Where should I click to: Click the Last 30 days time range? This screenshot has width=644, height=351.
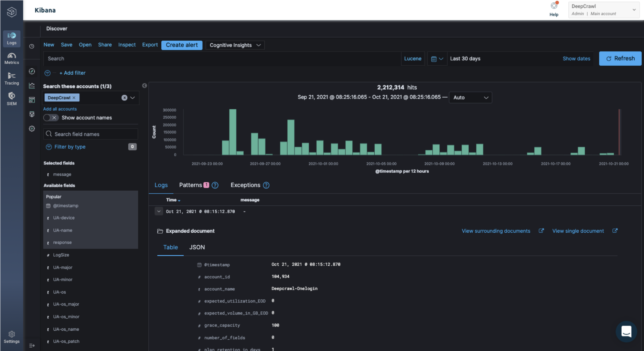[465, 58]
